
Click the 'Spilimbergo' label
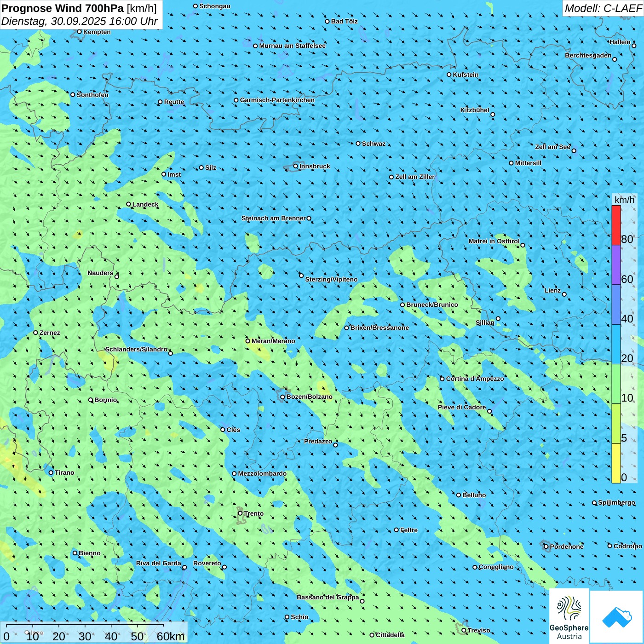point(616,502)
